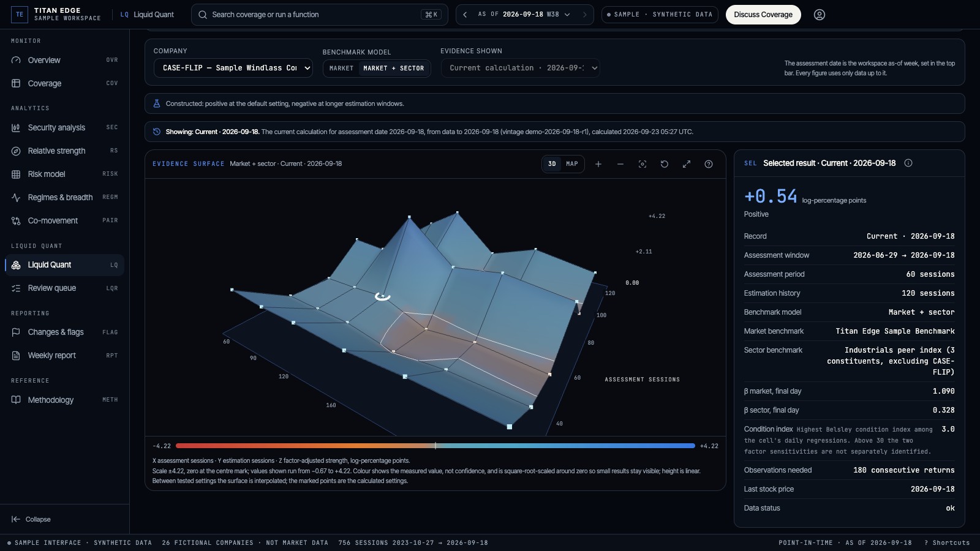Click 'Titan Edge Sample Benchmark' value
Viewport: 980px width, 551px height.
[x=895, y=331]
